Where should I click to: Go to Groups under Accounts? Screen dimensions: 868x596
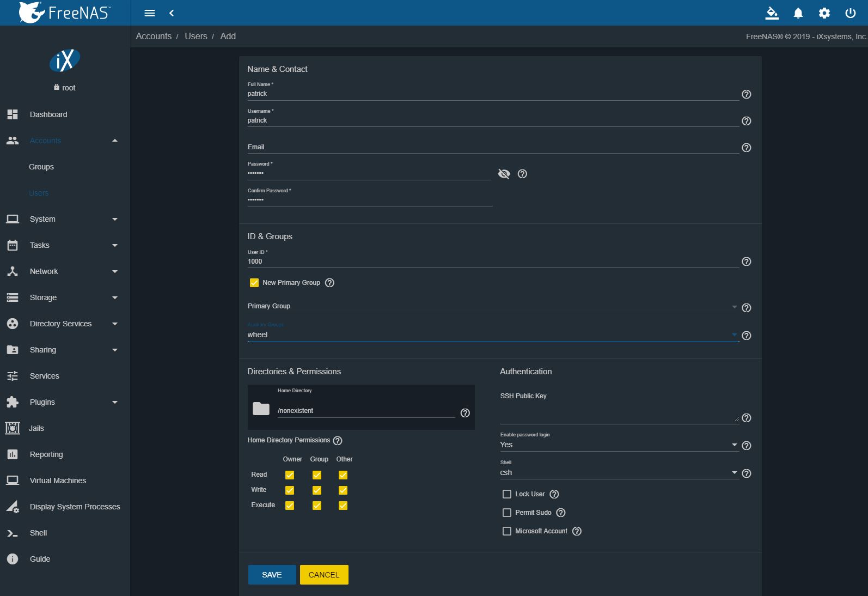coord(41,167)
